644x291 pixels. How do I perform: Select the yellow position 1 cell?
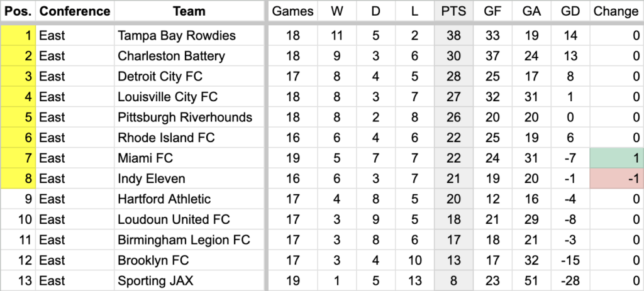coord(18,35)
